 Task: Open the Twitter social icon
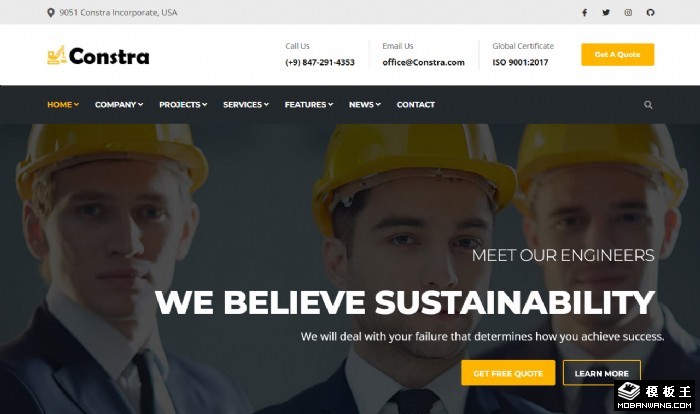(x=606, y=13)
